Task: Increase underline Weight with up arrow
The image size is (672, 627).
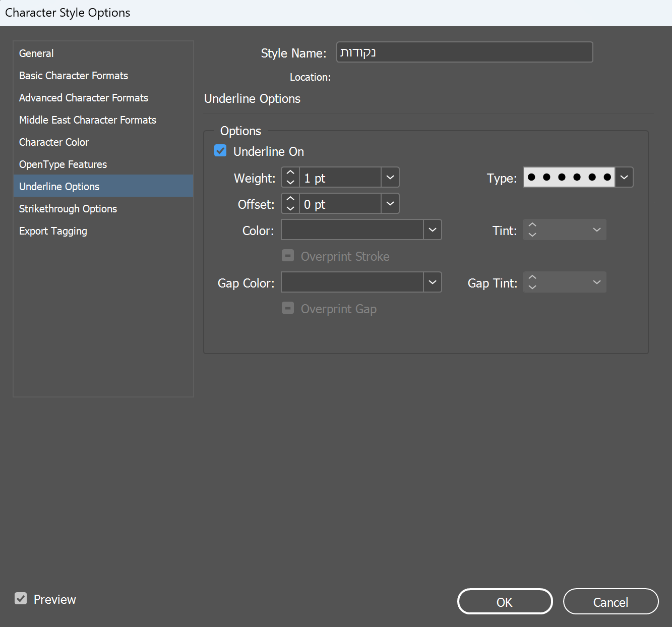Action: click(290, 173)
